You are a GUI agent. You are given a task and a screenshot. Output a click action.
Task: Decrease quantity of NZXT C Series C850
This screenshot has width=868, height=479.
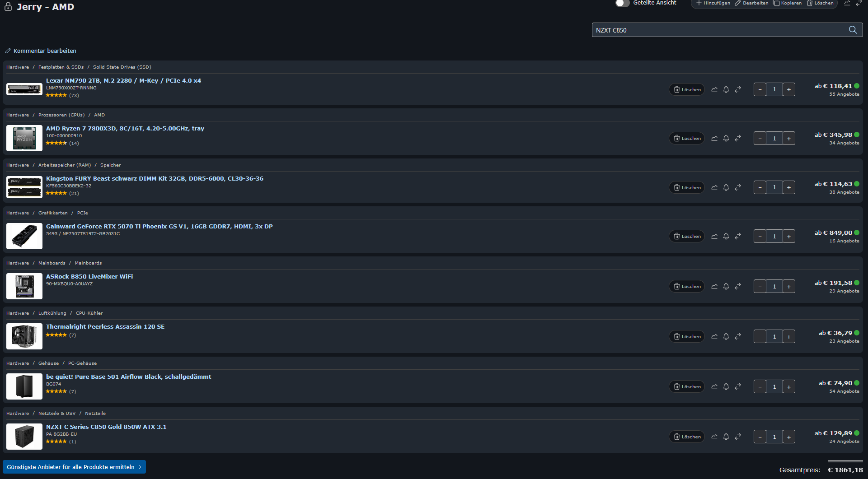coord(760,437)
